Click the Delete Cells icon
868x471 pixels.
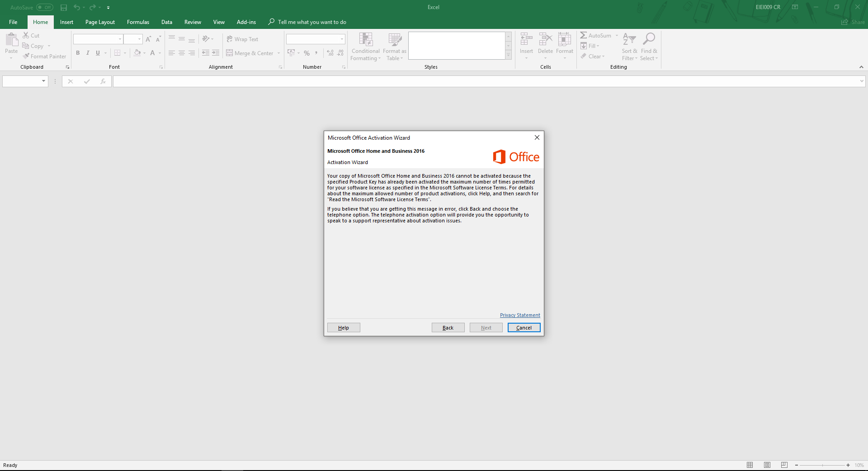coord(545,39)
